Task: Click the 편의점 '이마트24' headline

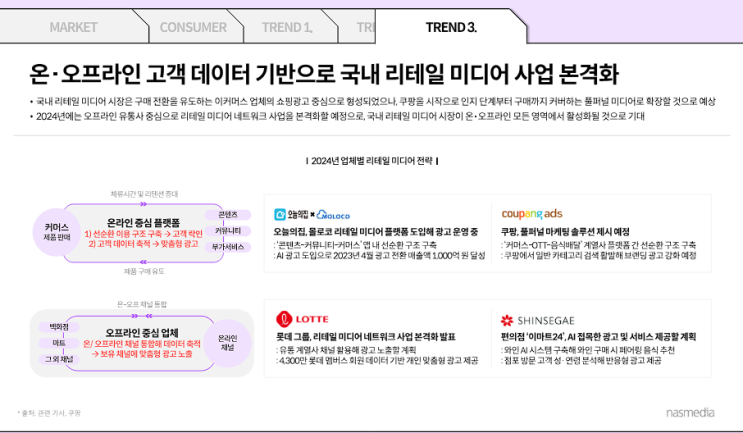Action: pyautogui.click(x=598, y=337)
